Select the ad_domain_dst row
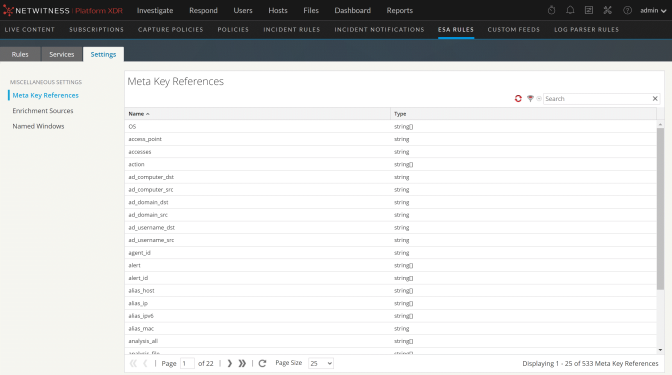The image size is (672, 375). click(x=390, y=202)
